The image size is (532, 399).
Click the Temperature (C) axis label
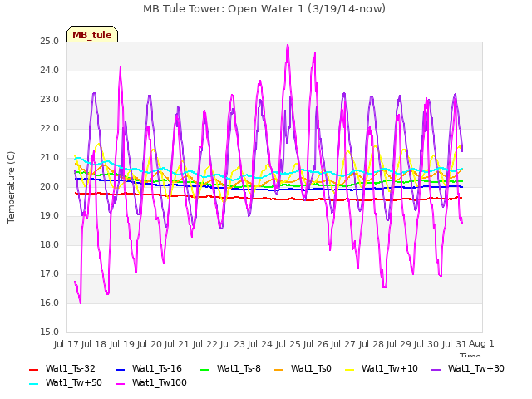coord(11,187)
